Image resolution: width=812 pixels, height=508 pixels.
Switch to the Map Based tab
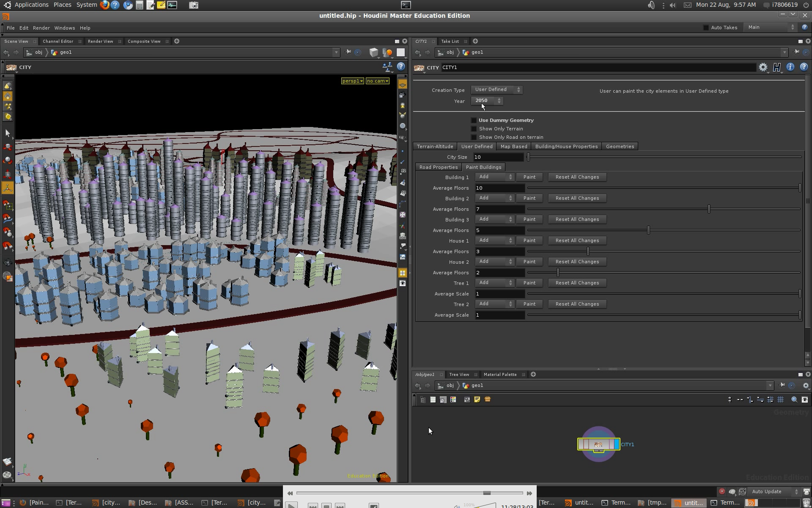[514, 146]
